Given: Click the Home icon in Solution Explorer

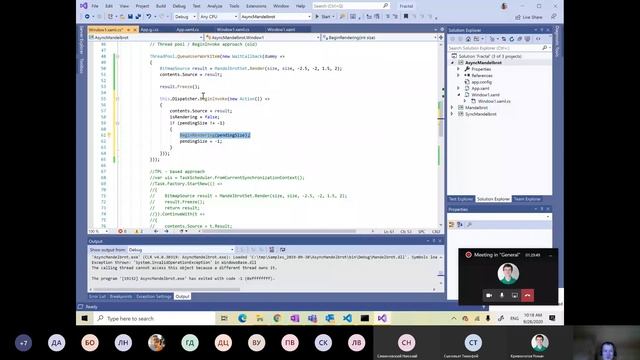Looking at the screenshot, I should coord(468,39).
